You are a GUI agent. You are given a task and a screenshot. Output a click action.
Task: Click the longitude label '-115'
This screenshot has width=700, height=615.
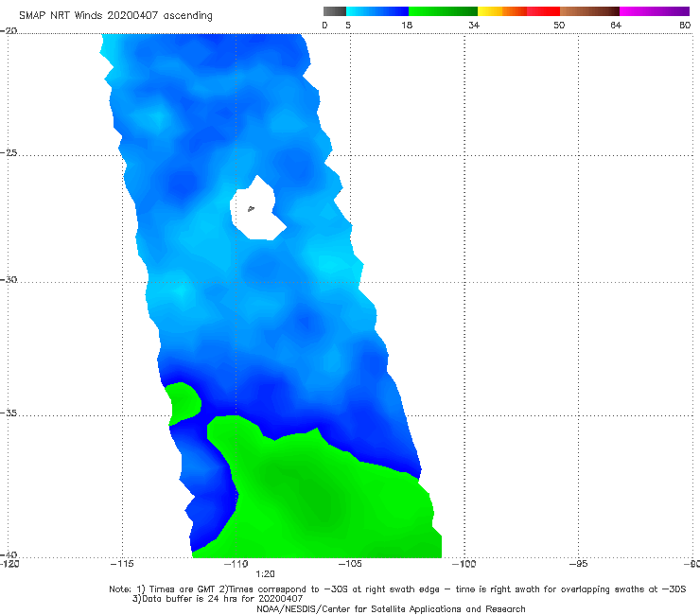click(122, 564)
